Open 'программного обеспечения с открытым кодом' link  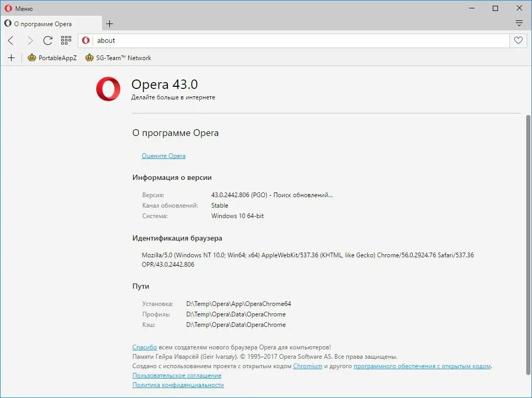pyautogui.click(x=422, y=366)
